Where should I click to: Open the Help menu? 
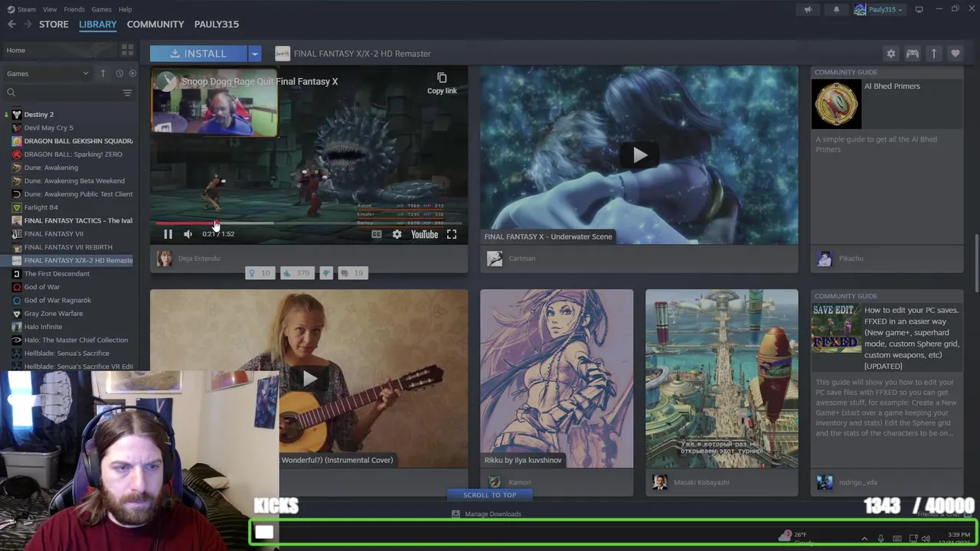click(x=125, y=9)
